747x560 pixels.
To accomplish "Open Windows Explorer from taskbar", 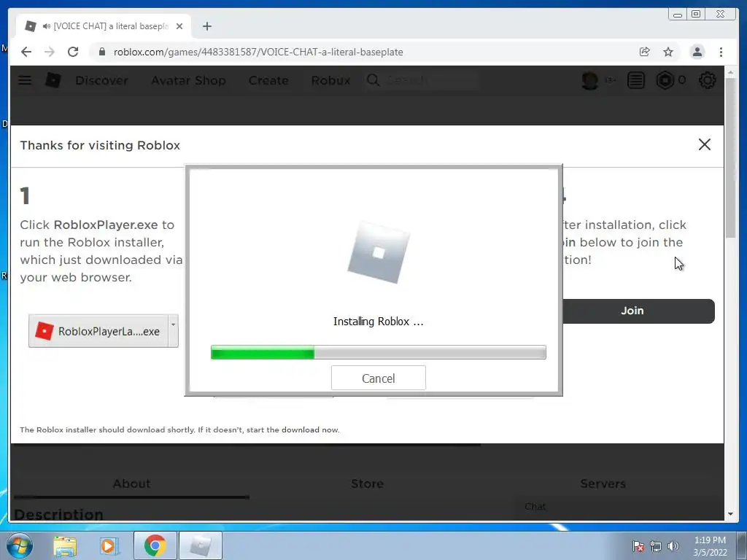I will 65,545.
